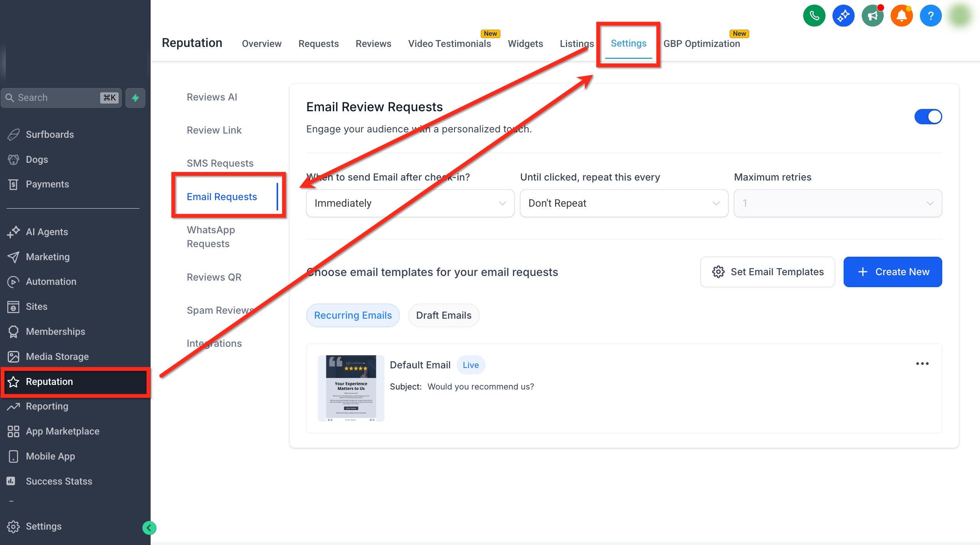Expand the Don't Repeat dropdown

coord(624,203)
